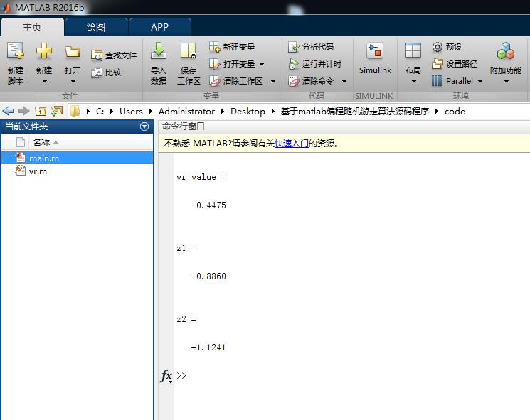Image resolution: width=530 pixels, height=420 pixels.
Task: Click the up one level folder icon
Action: tap(41, 111)
